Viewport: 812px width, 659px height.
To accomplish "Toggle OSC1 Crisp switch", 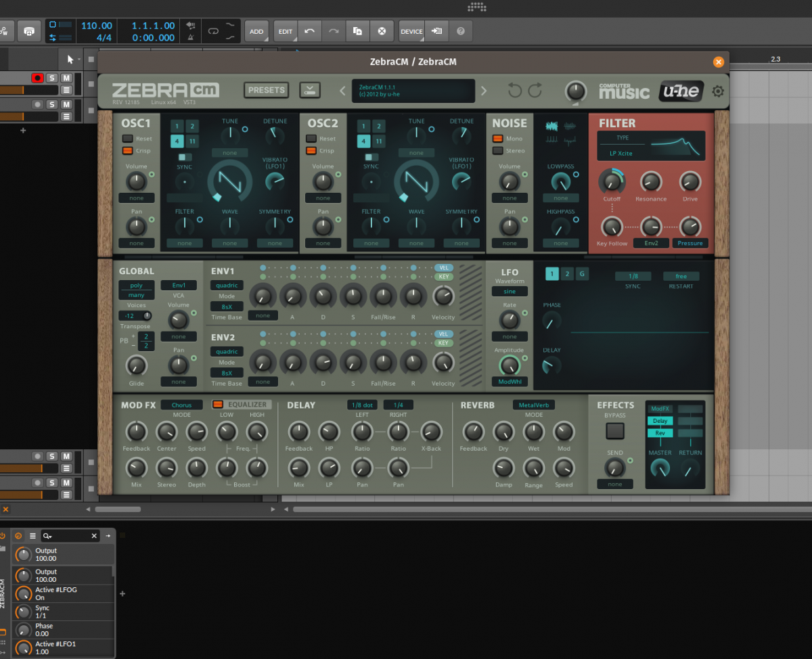I will [x=127, y=151].
